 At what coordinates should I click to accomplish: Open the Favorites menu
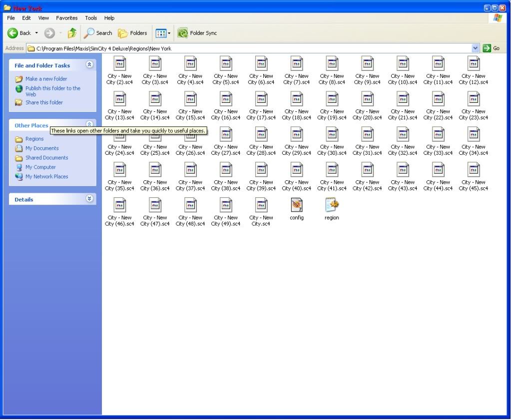click(67, 18)
